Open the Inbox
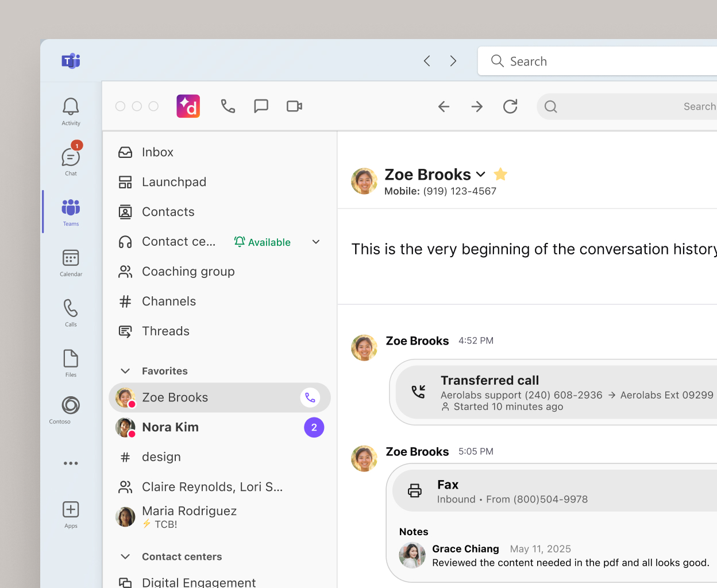This screenshot has height=588, width=717. pos(157,152)
